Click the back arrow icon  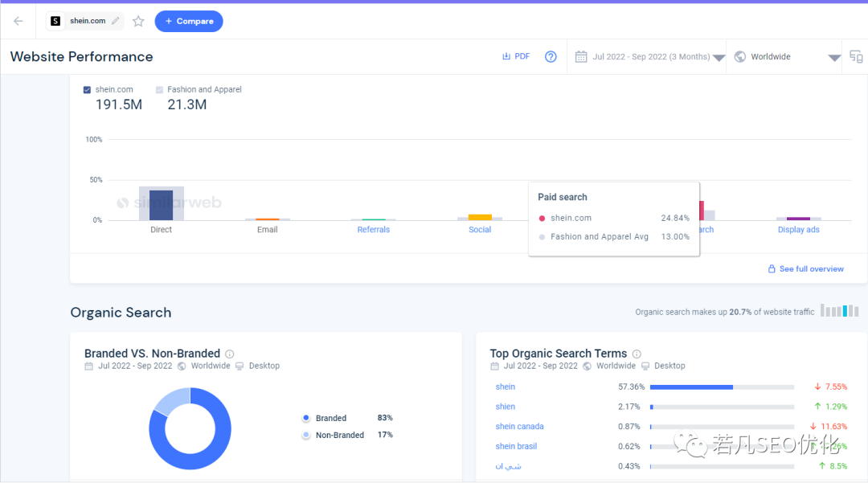pos(18,21)
